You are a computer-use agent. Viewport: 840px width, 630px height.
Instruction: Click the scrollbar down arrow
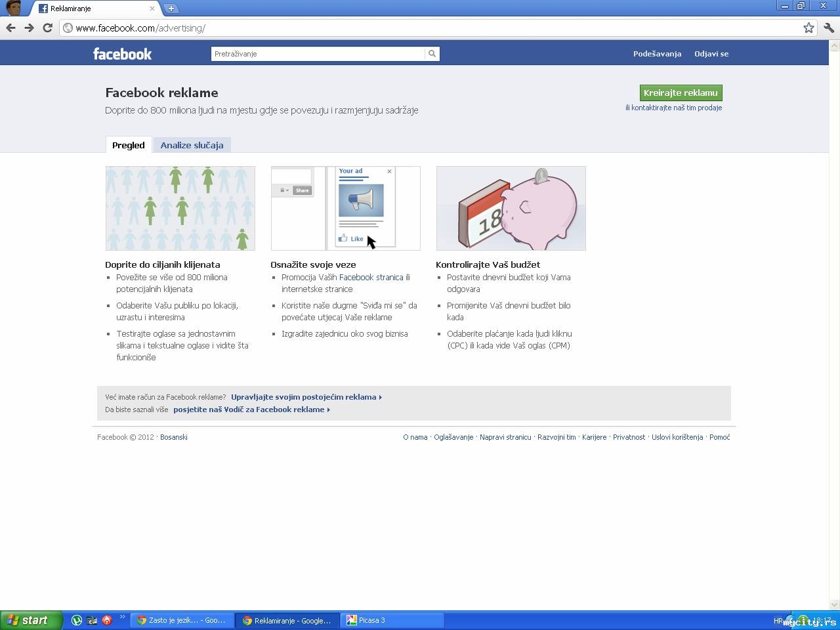[x=835, y=605]
